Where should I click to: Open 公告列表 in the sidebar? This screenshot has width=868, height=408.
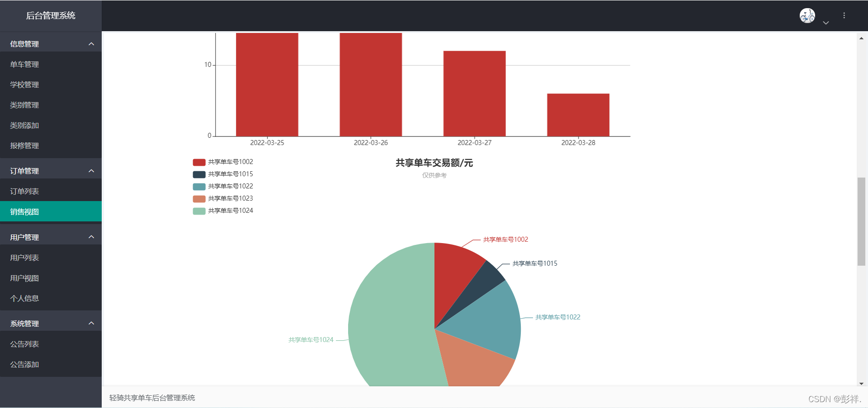point(51,344)
